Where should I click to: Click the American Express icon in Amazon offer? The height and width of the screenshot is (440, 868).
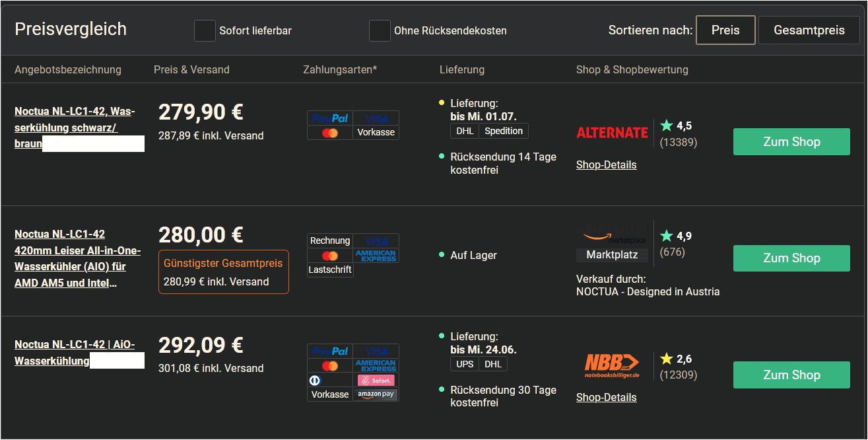376,256
